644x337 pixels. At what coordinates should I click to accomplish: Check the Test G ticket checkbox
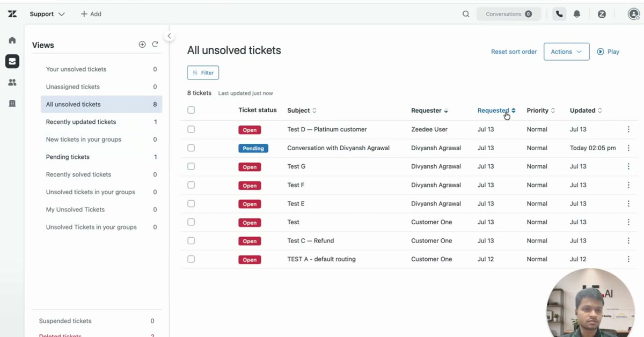click(x=191, y=166)
